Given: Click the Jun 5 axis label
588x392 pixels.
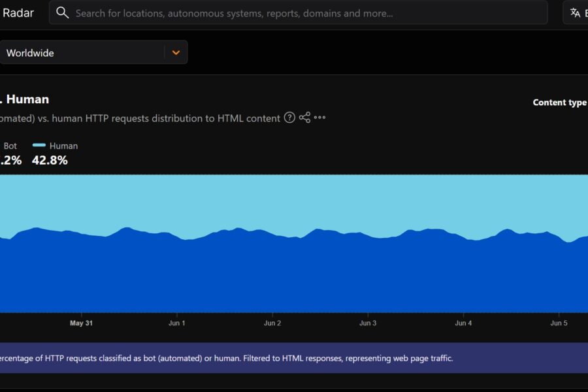Looking at the screenshot, I should 559,323.
